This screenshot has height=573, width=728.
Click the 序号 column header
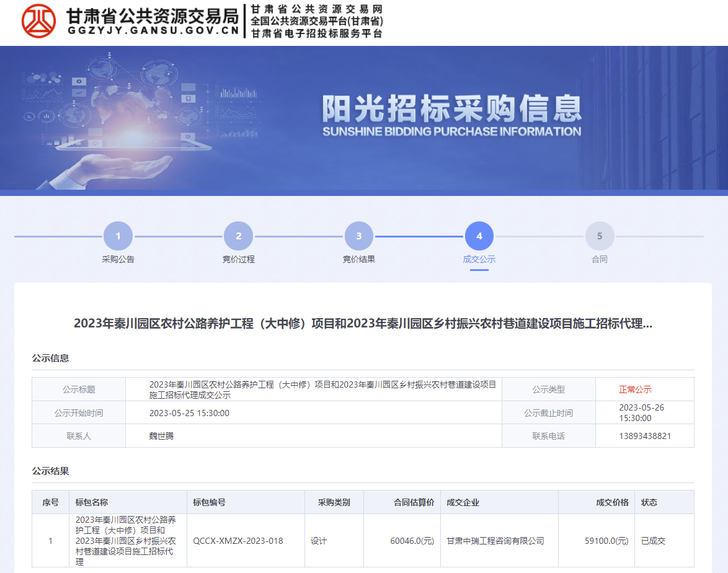50,502
